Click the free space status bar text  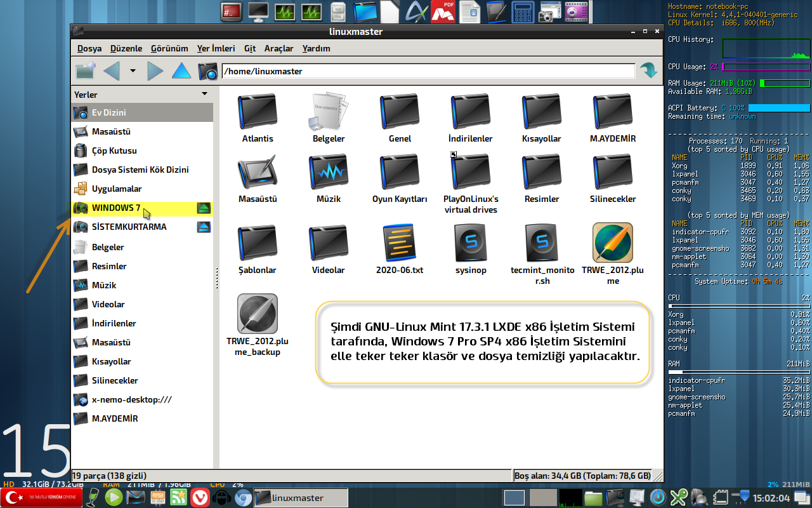[582, 476]
